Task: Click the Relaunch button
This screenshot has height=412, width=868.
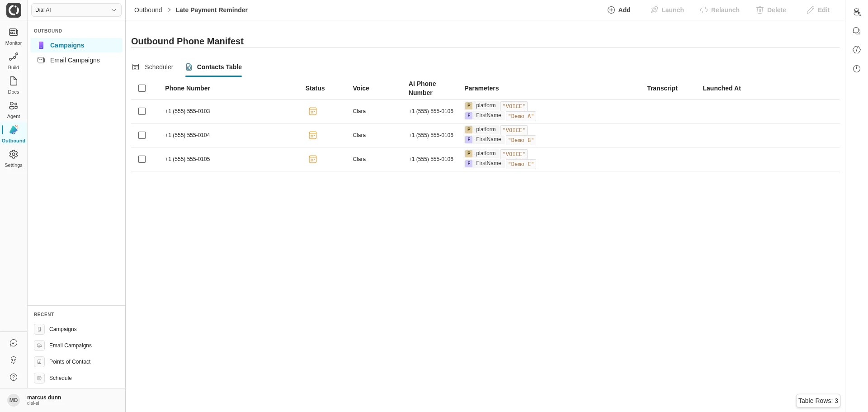Action: coord(720,10)
